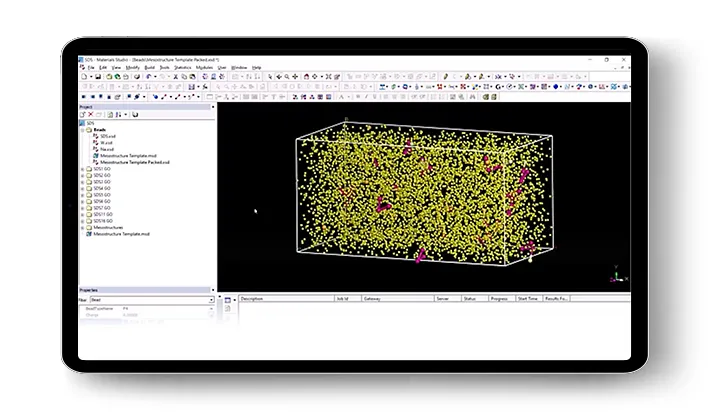
Task: Open the Modules menu
Action: pyautogui.click(x=204, y=68)
